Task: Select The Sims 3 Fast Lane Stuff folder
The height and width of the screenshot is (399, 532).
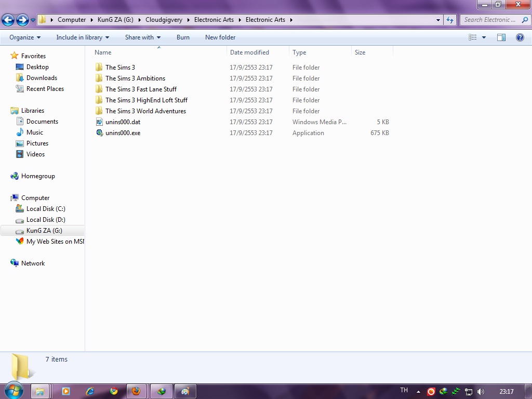Action: click(141, 89)
